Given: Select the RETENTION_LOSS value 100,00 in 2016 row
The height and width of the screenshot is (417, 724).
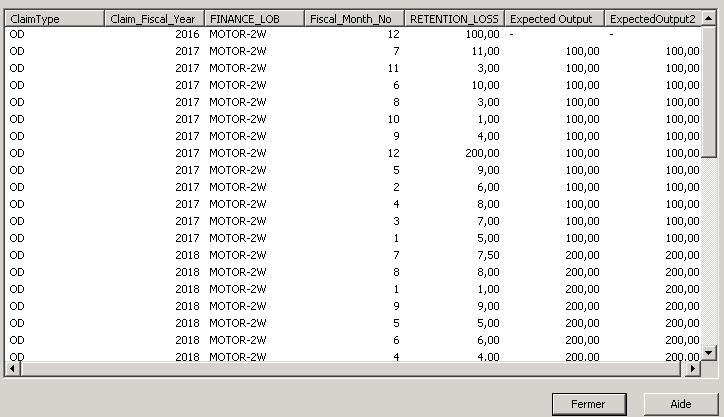Looking at the screenshot, I should tap(482, 34).
